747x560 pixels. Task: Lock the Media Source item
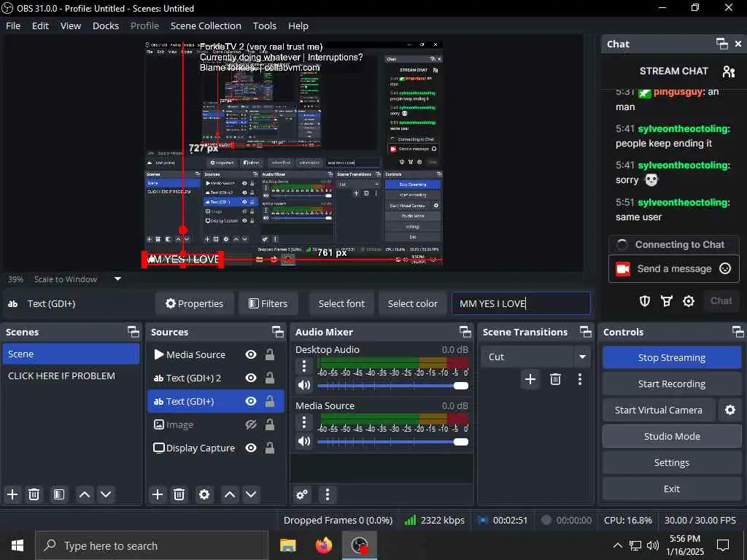[x=270, y=354]
